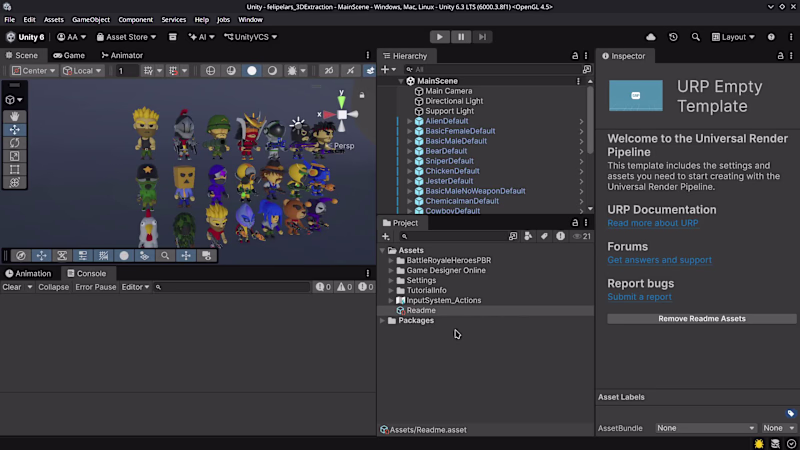
Task: Click Remove Readme Assets button
Action: [x=702, y=318]
